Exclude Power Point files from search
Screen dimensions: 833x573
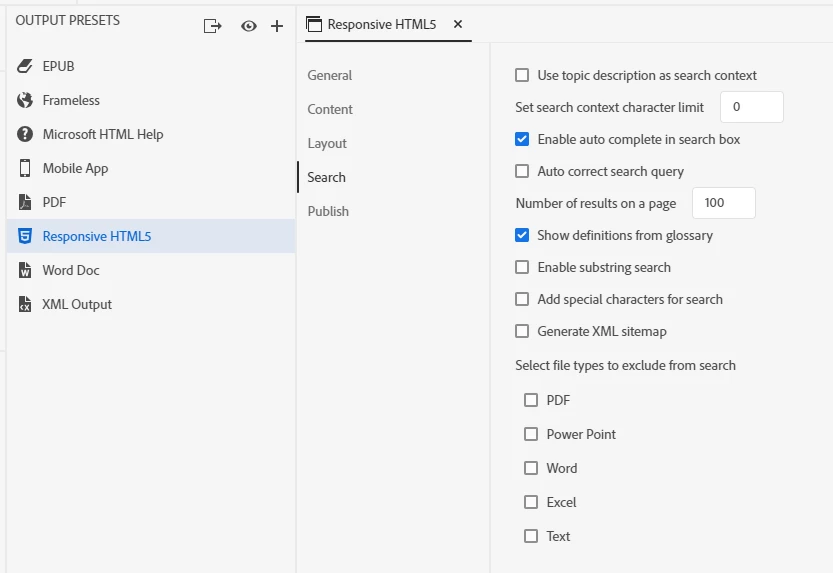click(531, 434)
